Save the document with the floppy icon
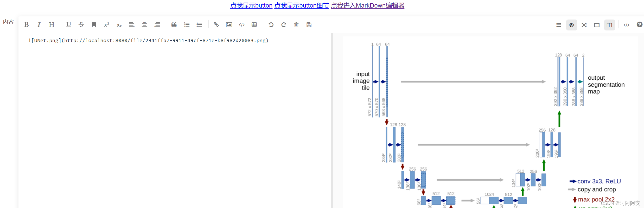This screenshot has width=644, height=208. coord(309,25)
